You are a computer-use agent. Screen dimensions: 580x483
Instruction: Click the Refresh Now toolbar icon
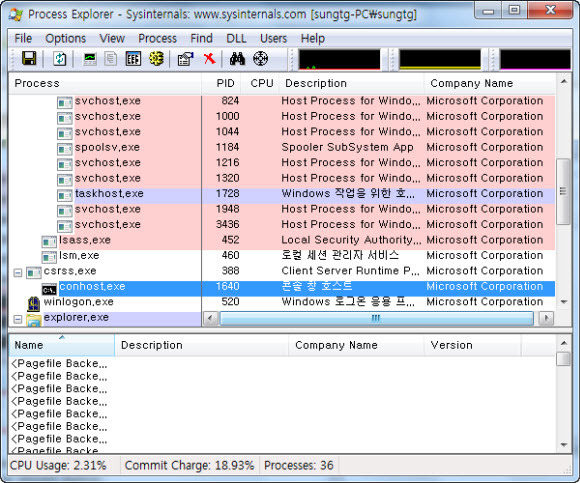coord(60,59)
